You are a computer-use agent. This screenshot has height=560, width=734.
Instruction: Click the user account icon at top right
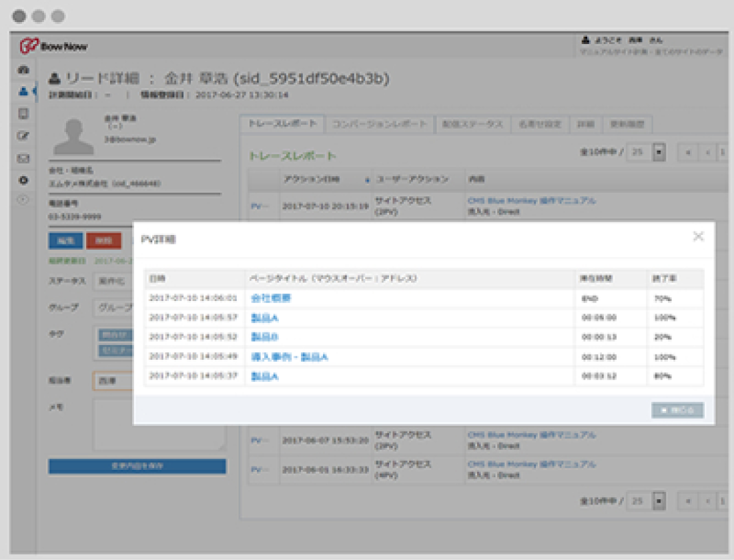click(x=585, y=40)
